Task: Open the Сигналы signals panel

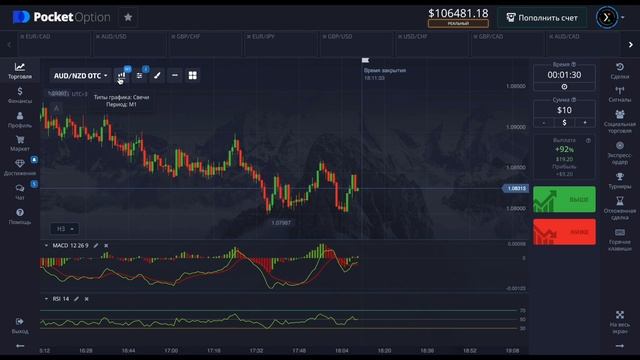Action: pos(620,94)
